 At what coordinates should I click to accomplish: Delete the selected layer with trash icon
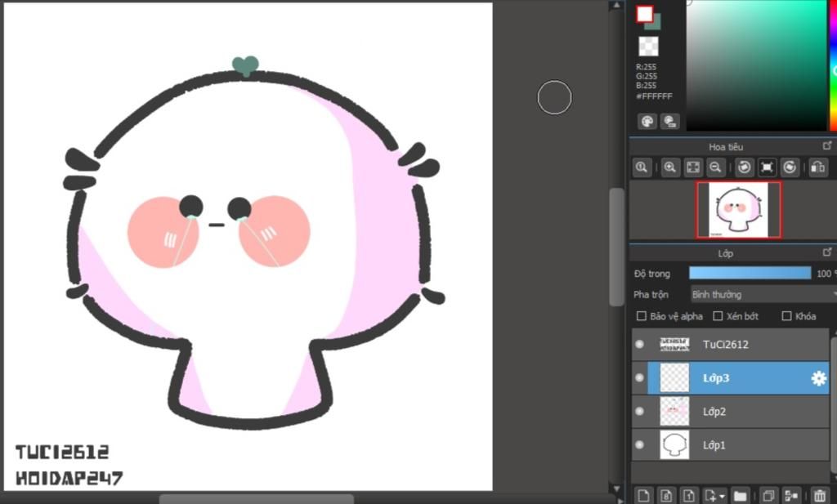coord(819,496)
